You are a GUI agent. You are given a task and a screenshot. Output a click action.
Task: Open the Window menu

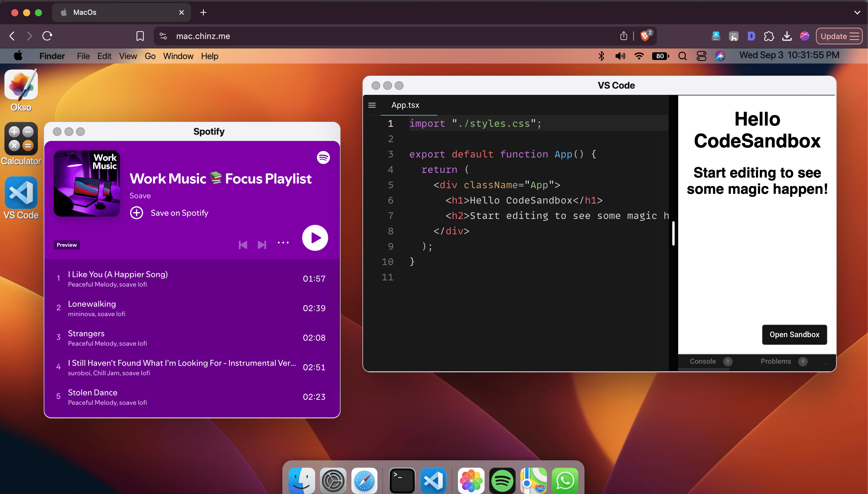(x=178, y=56)
